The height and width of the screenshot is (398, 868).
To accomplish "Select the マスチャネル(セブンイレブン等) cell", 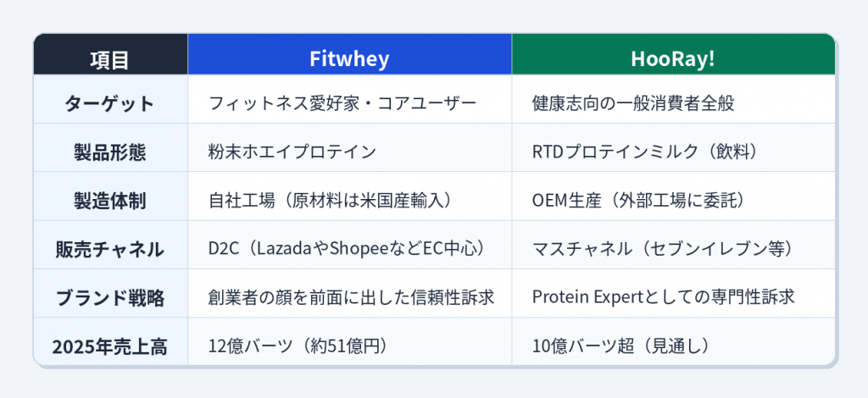I will [661, 249].
